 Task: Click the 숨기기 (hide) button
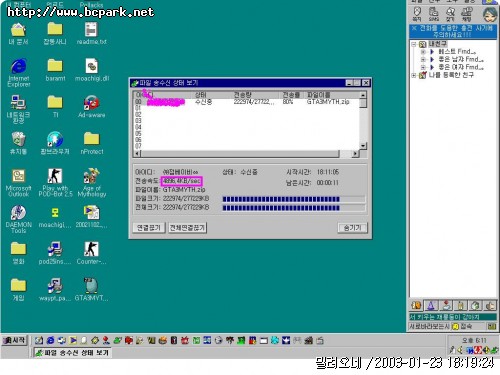point(352,228)
